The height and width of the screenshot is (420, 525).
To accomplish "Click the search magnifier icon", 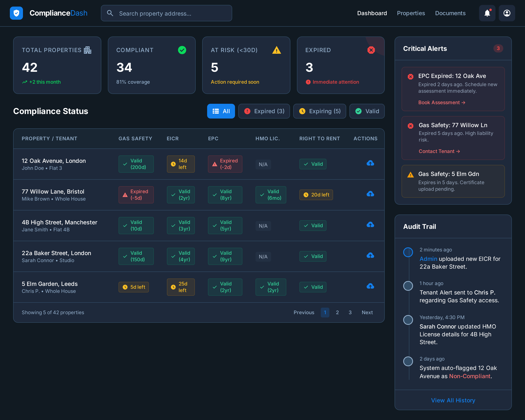I will coord(110,13).
